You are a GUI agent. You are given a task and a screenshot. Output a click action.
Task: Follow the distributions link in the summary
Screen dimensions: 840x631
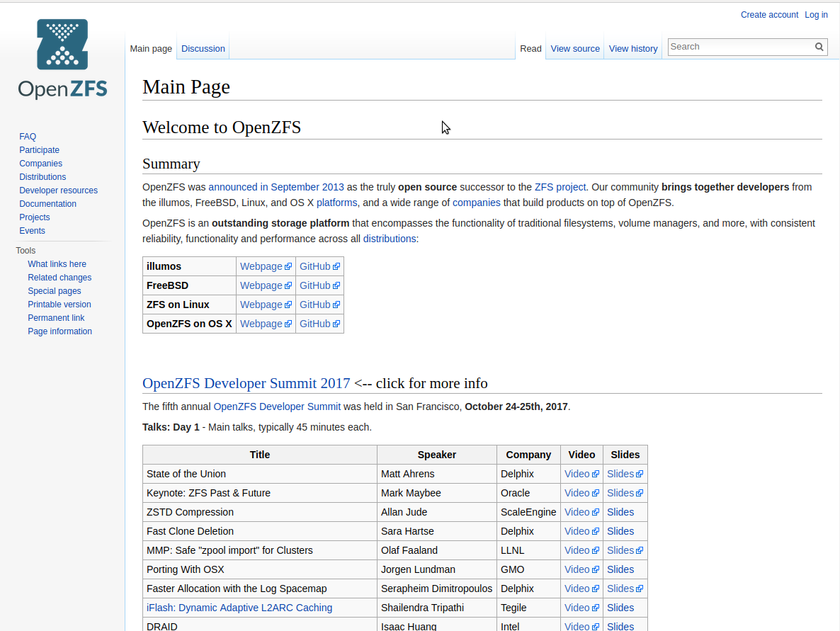[390, 239]
